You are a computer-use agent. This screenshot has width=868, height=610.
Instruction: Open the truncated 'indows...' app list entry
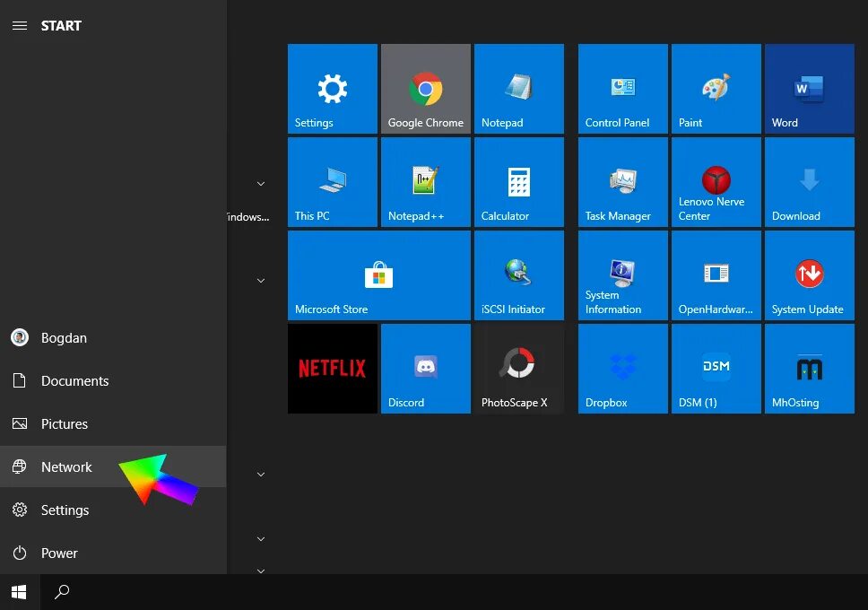tap(248, 216)
